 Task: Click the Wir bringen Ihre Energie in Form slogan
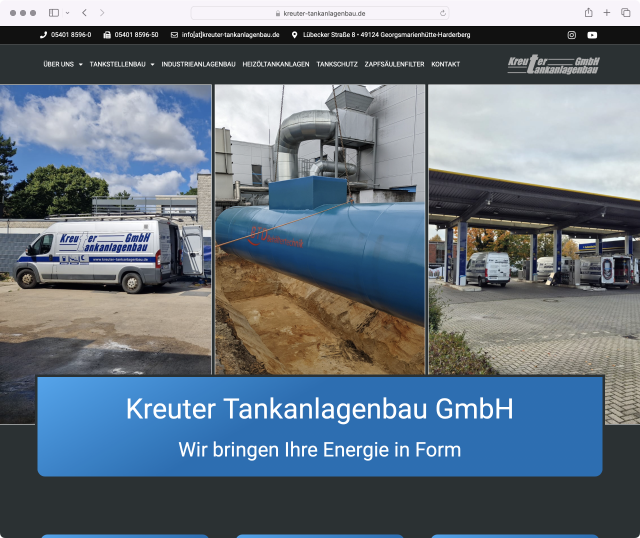(320, 450)
